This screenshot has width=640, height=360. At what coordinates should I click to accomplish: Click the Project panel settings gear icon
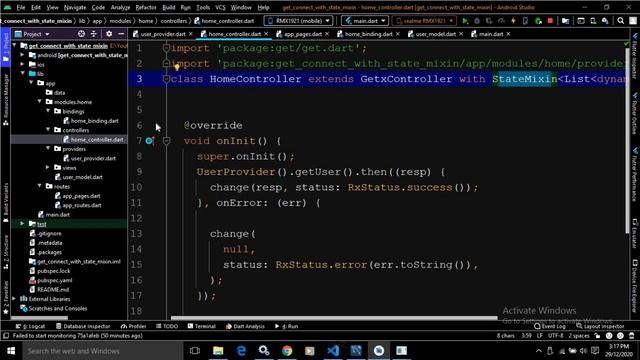pos(109,34)
